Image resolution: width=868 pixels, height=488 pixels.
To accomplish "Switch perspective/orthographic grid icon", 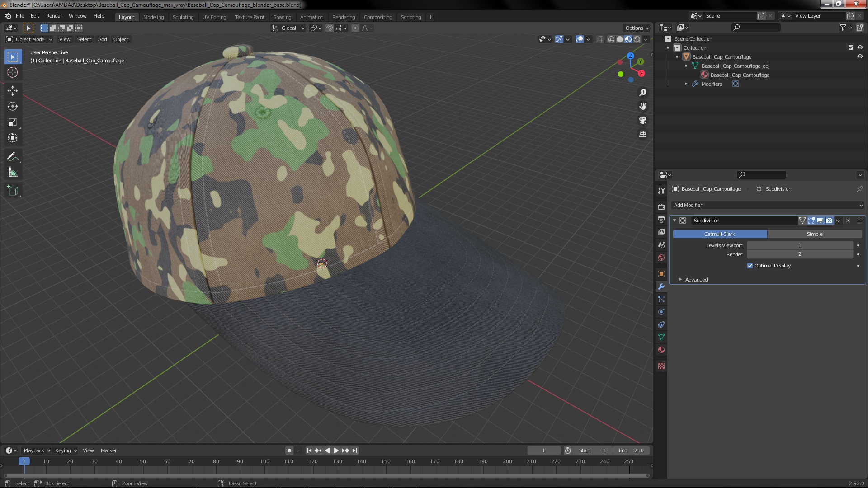I will click(642, 134).
